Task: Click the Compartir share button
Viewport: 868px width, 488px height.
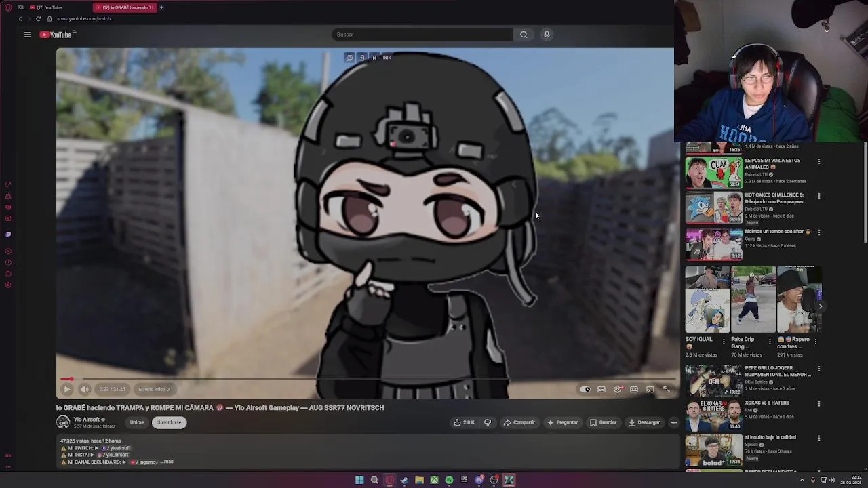Action: point(519,422)
